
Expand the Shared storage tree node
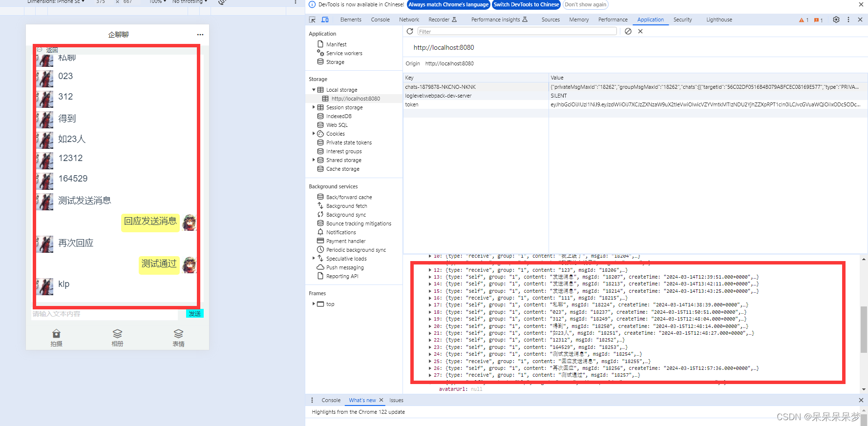[x=314, y=160]
